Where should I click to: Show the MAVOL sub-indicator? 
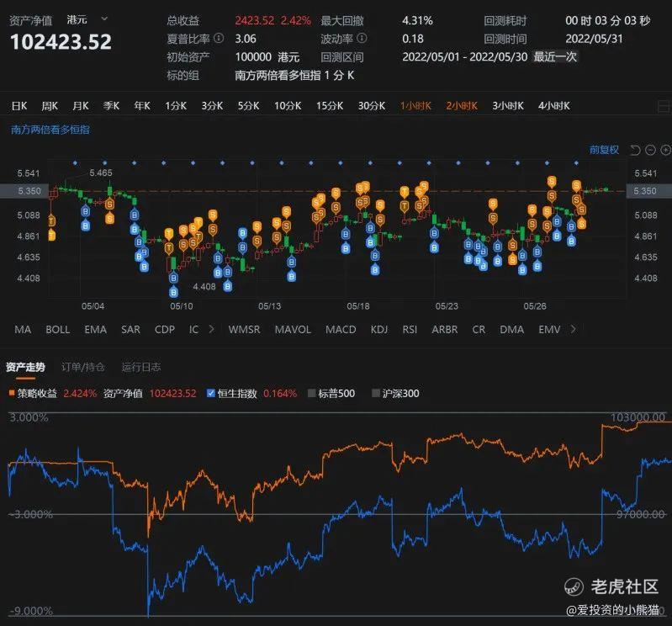coord(293,329)
